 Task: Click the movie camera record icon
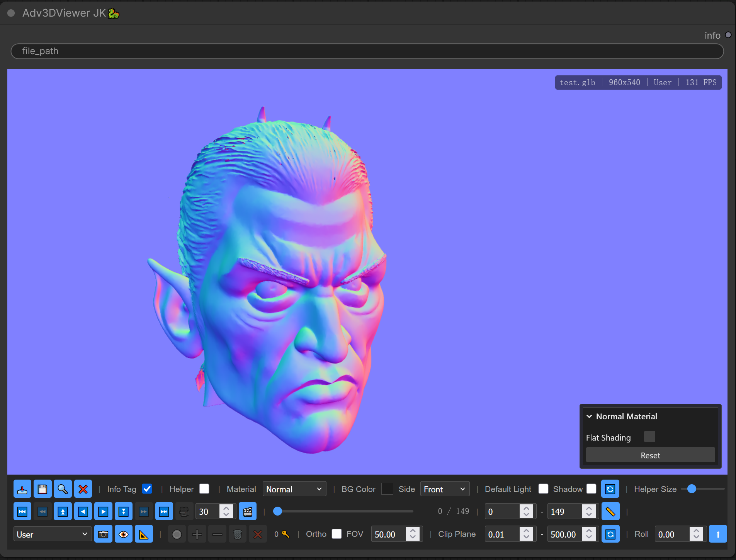coord(184,512)
